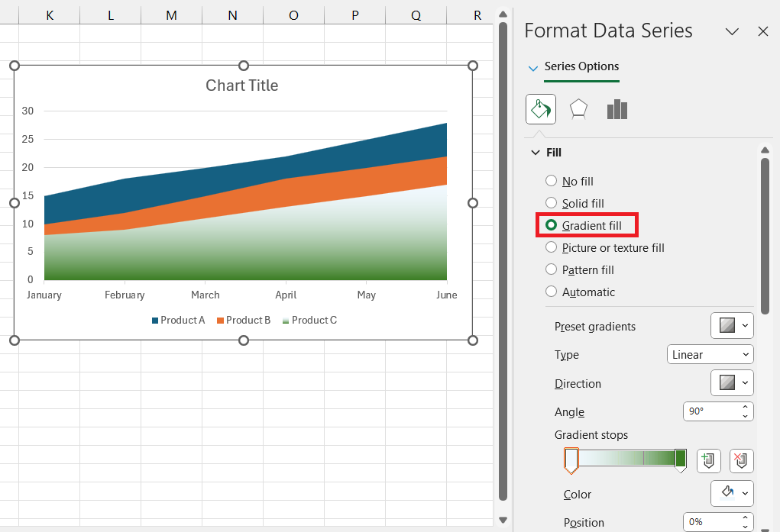This screenshot has height=532, width=780.
Task: Click the worksheet vertical scrollbar thumb
Action: [x=503, y=261]
